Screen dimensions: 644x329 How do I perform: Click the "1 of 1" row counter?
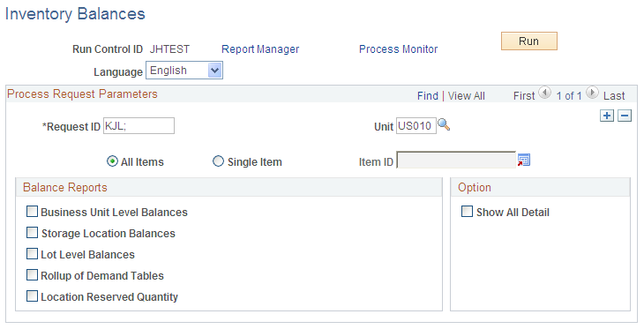(569, 96)
